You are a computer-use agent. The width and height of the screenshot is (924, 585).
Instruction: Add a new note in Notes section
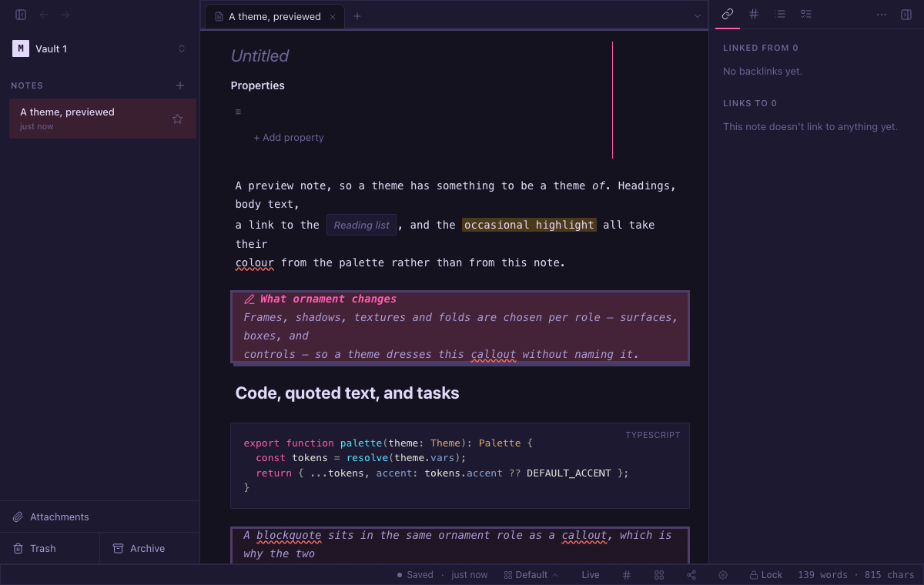[x=180, y=85]
